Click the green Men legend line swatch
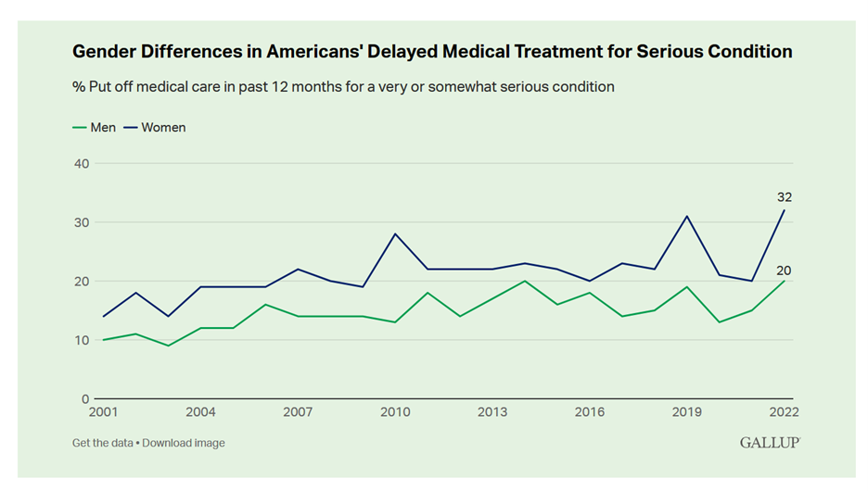This screenshot has height=491, width=868. 79,127
